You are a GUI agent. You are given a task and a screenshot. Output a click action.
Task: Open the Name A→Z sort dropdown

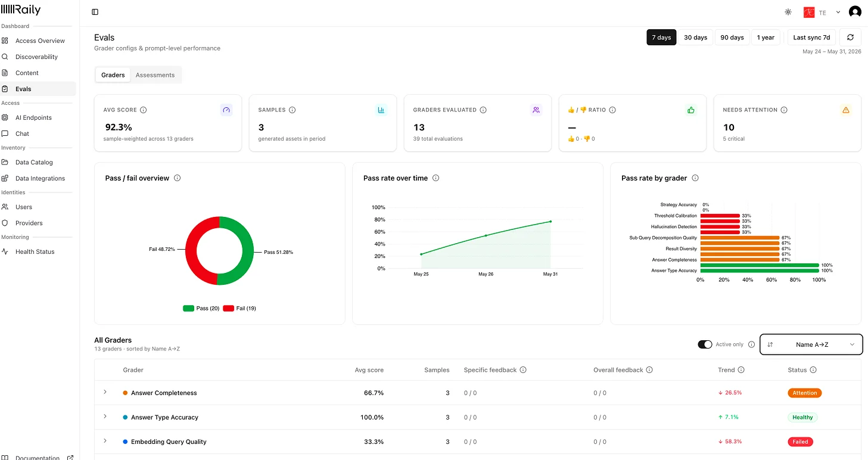pos(811,344)
